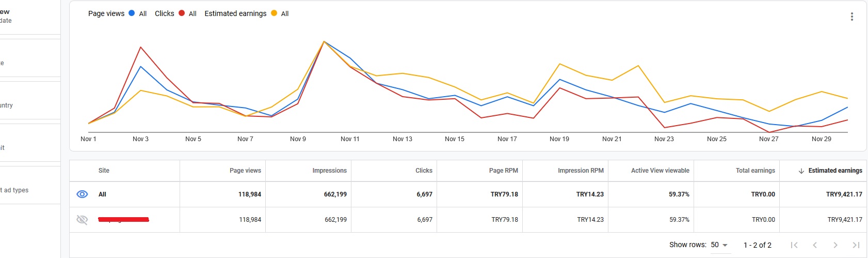Sort table by Impressions column
This screenshot has width=868, height=258.
329,171
